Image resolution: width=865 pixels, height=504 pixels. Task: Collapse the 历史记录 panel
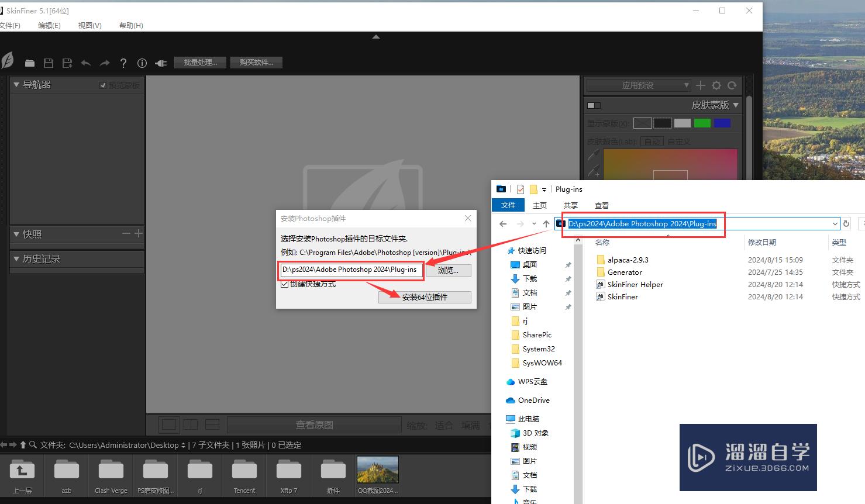(x=16, y=259)
